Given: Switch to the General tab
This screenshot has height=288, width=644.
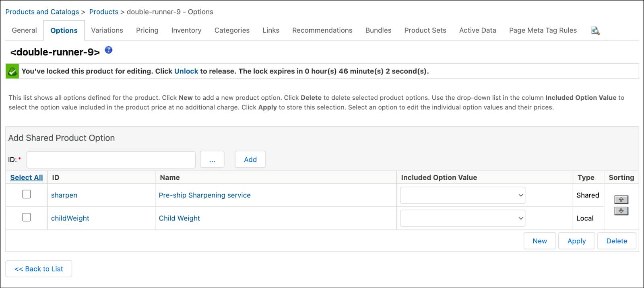Looking at the screenshot, I should pos(24,30).
